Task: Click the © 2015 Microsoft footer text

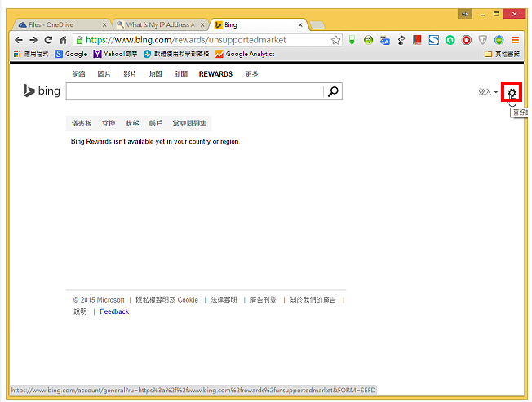Action: pos(99,300)
